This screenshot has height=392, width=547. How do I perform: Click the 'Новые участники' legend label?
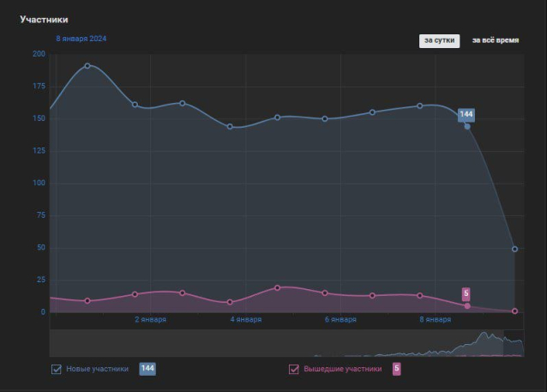[97, 369]
